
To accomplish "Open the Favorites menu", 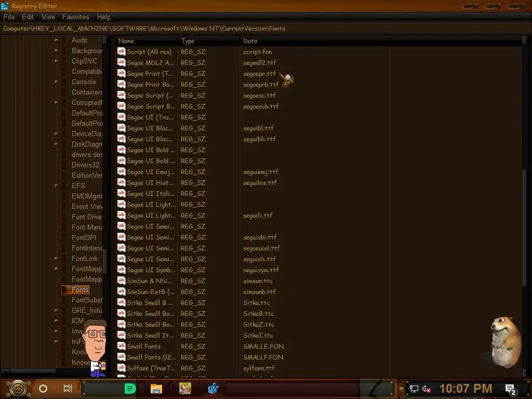I will [x=76, y=17].
